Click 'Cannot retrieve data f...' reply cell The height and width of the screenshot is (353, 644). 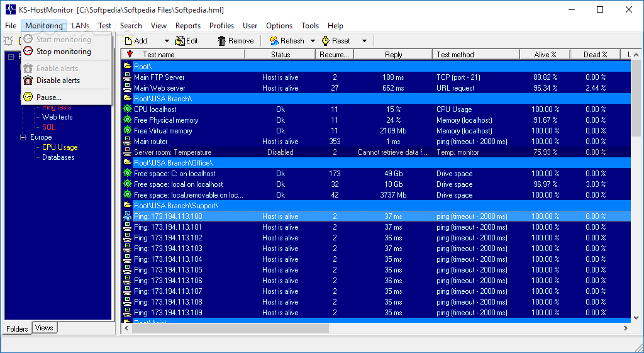[392, 152]
